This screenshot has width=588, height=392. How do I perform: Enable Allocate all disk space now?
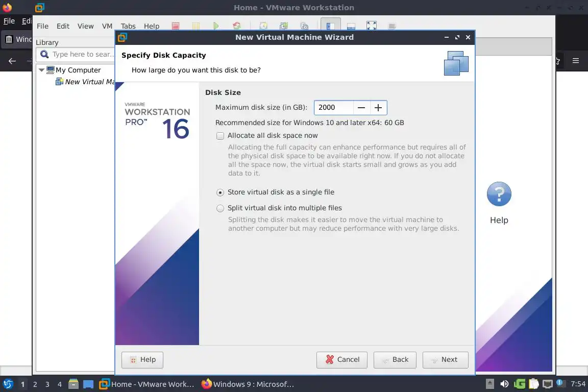pyautogui.click(x=220, y=136)
